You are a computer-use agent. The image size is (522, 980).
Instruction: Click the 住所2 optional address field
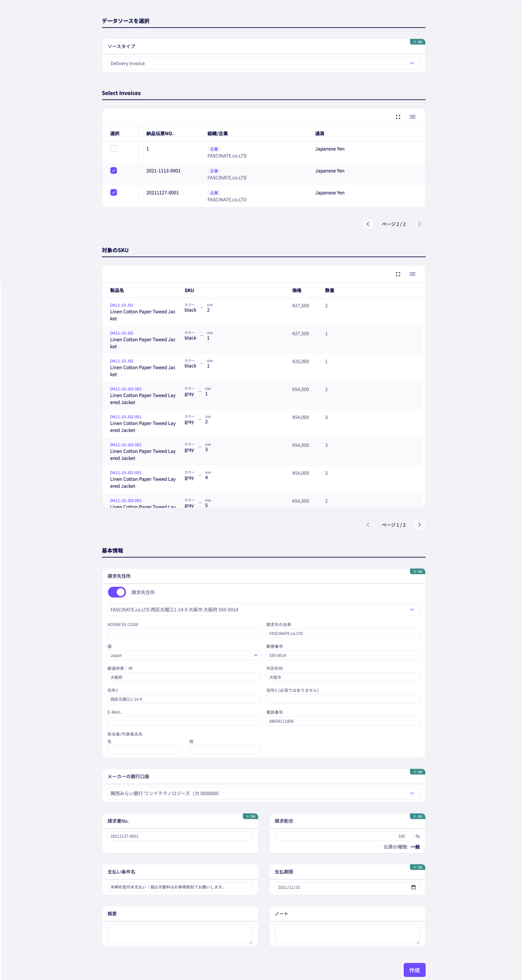[x=343, y=699]
